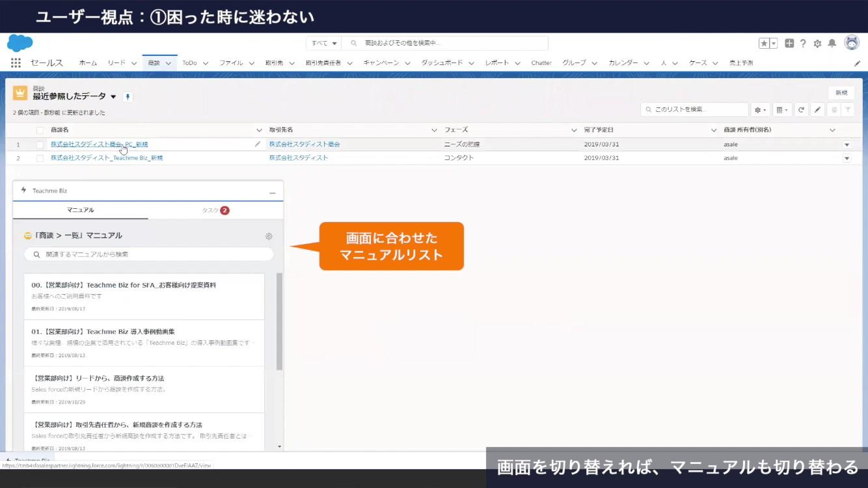Switch to the タスク tab
The width and height of the screenshot is (868, 488).
click(x=215, y=210)
